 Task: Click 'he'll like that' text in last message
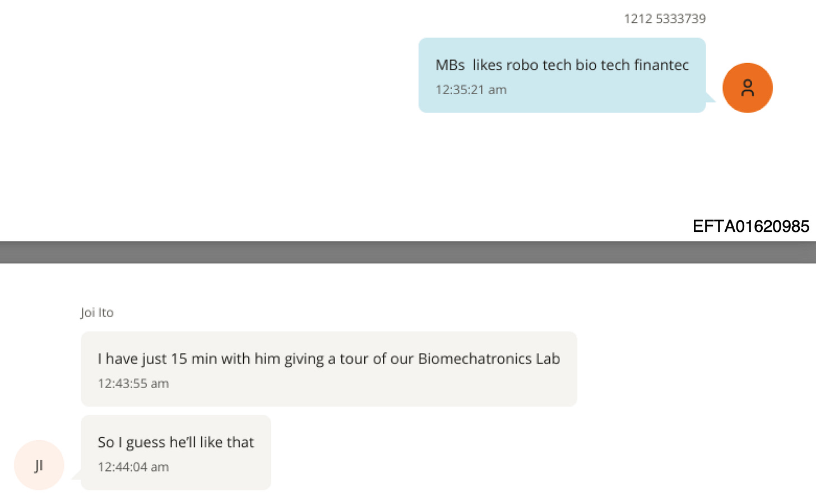pyautogui.click(x=211, y=442)
